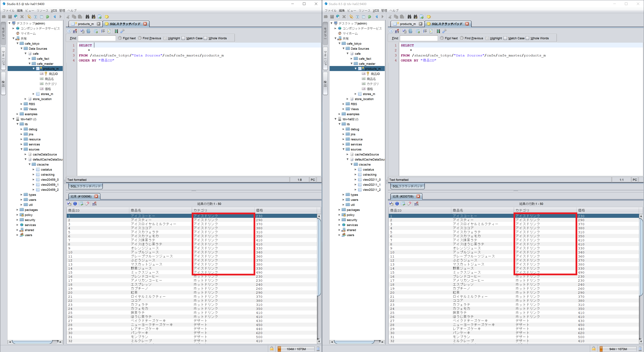Enable Whole Words checkbox in right window
Screen dimensions: 644x352
pyautogui.click(x=527, y=38)
